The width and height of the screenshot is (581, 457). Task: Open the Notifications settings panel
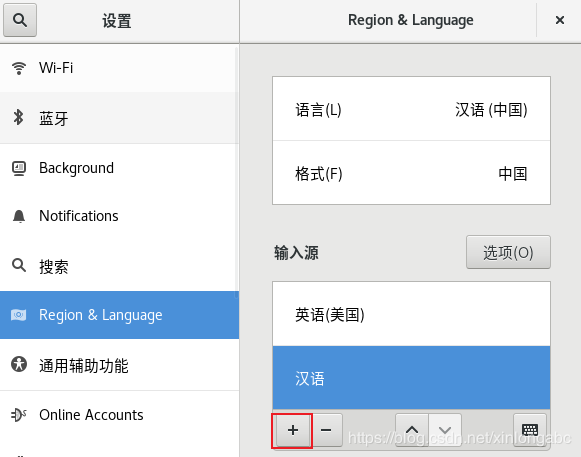[119, 216]
